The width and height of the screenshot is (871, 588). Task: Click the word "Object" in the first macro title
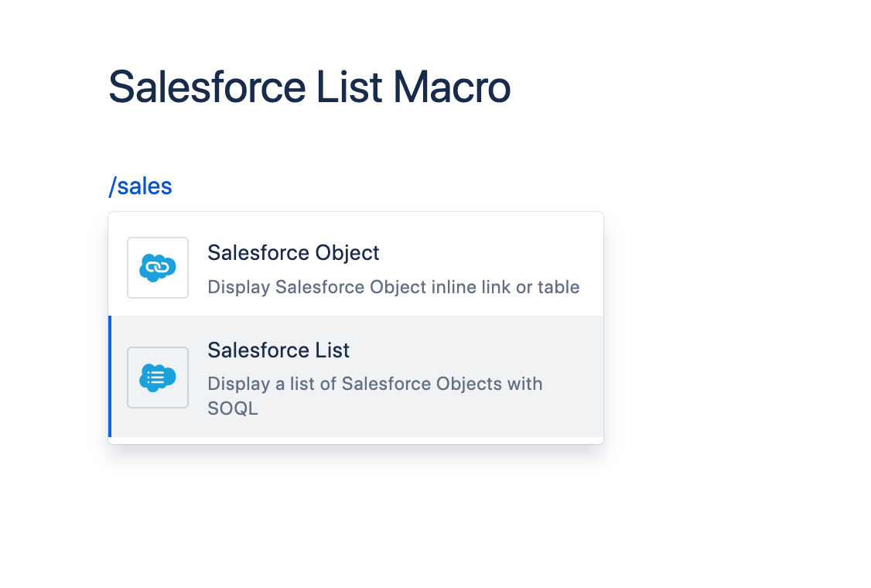[347, 253]
